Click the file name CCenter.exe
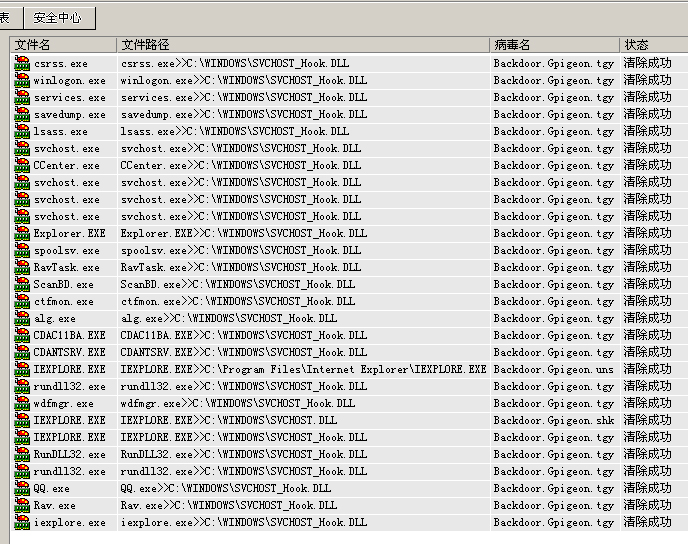 pos(66,165)
